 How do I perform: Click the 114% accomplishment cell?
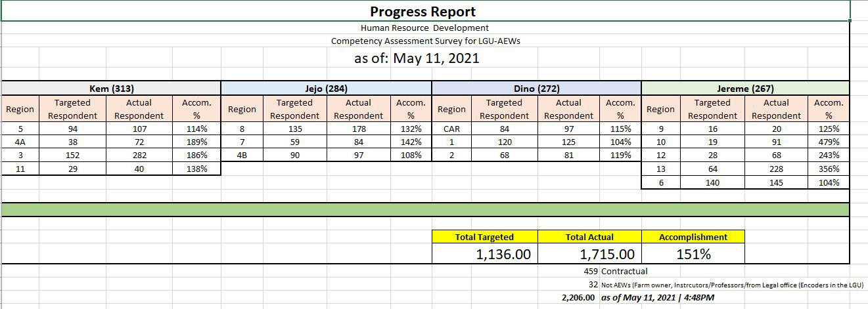pyautogui.click(x=196, y=129)
